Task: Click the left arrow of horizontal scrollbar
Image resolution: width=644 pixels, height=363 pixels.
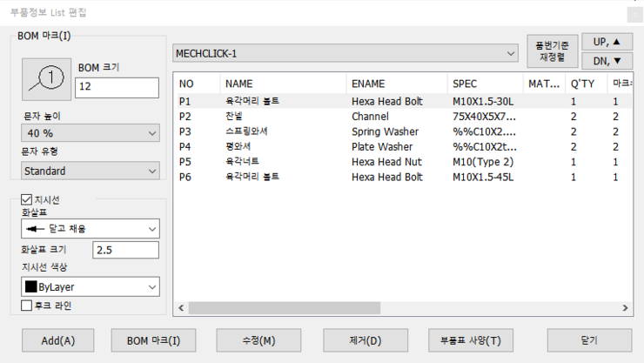Action: click(181, 307)
